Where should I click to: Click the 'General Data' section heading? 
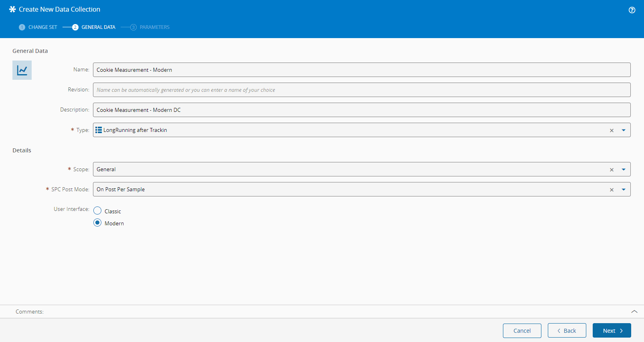tap(30, 51)
